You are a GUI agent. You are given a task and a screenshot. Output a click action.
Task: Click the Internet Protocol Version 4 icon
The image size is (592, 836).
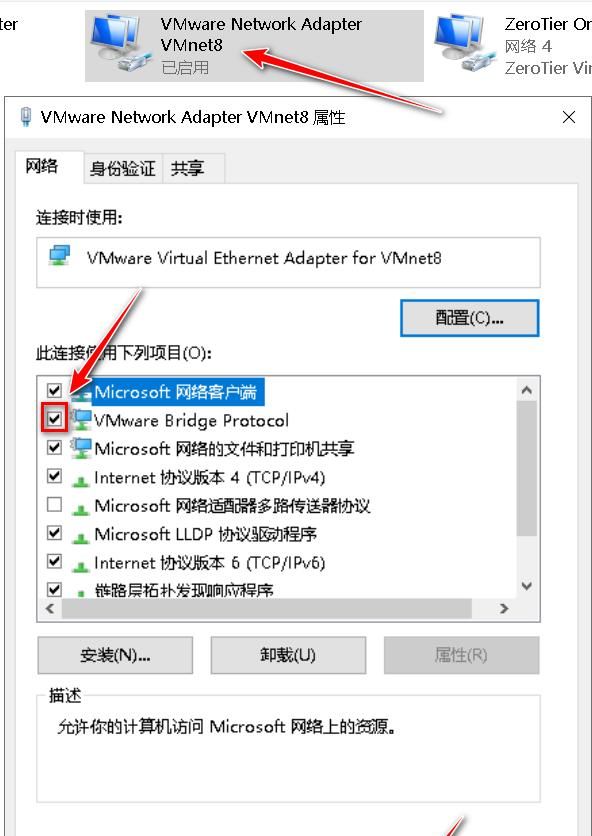click(x=81, y=480)
